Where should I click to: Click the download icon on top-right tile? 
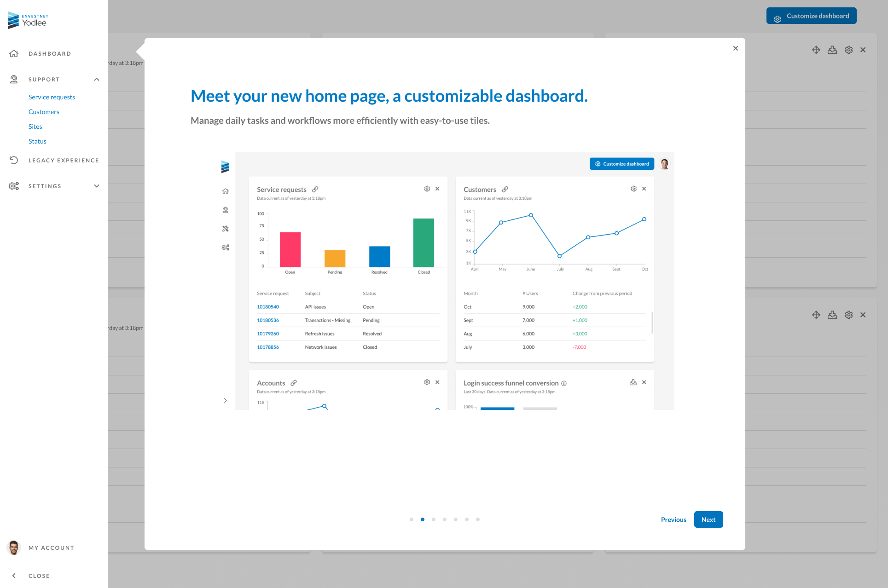coord(832,50)
